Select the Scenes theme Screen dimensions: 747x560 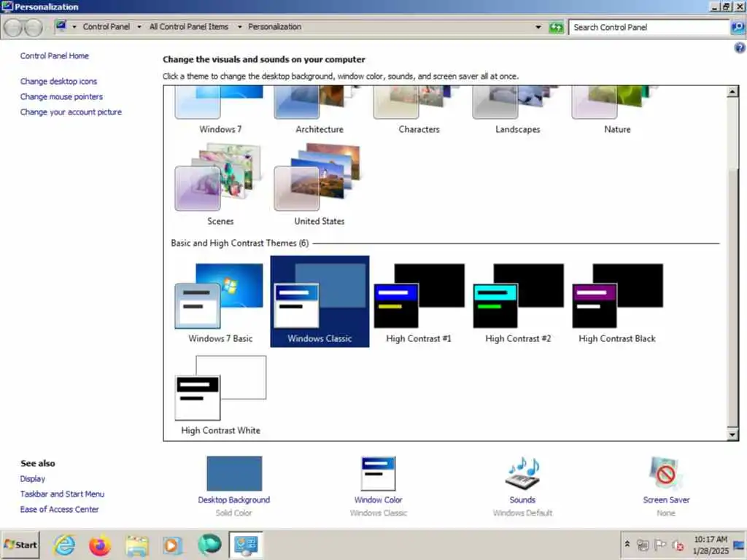click(220, 184)
